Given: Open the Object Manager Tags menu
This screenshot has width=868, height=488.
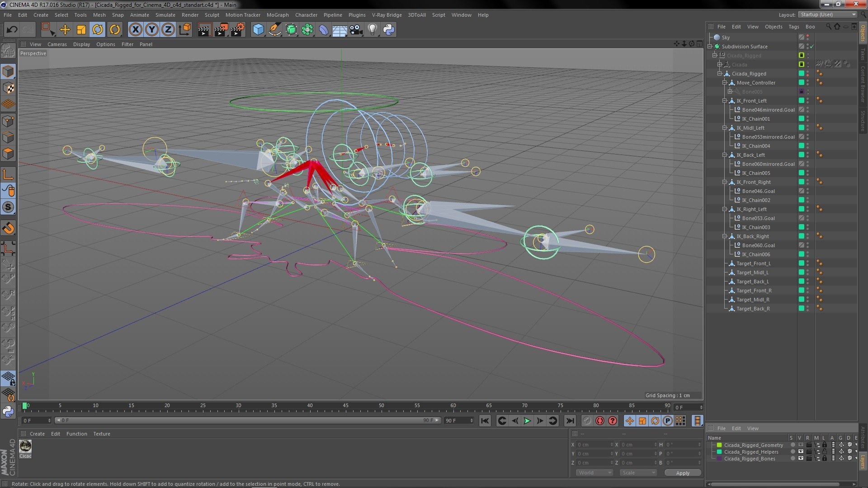Looking at the screenshot, I should click(794, 27).
